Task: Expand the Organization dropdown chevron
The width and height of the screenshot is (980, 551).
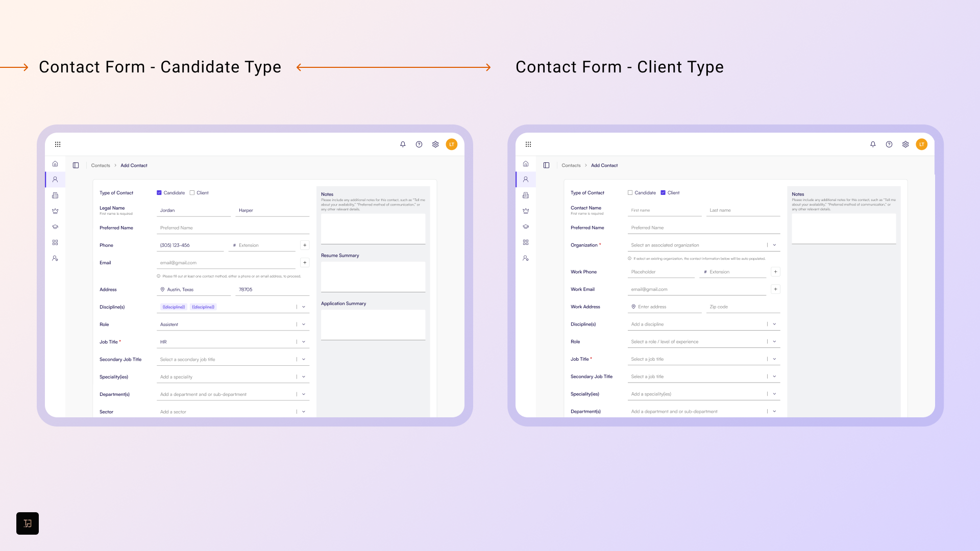Action: click(x=774, y=245)
